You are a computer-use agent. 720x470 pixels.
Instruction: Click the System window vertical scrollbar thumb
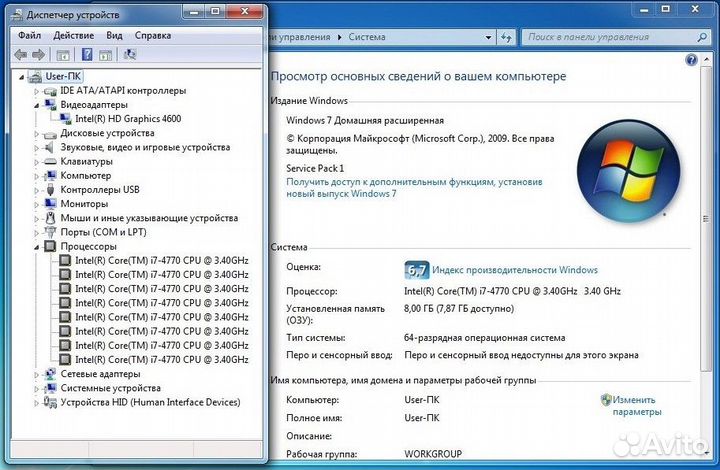(706, 219)
